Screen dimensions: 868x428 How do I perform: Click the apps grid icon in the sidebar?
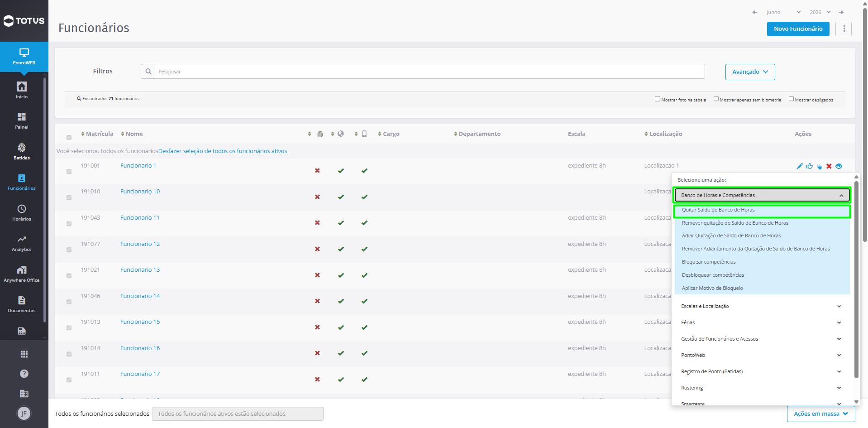click(x=24, y=354)
